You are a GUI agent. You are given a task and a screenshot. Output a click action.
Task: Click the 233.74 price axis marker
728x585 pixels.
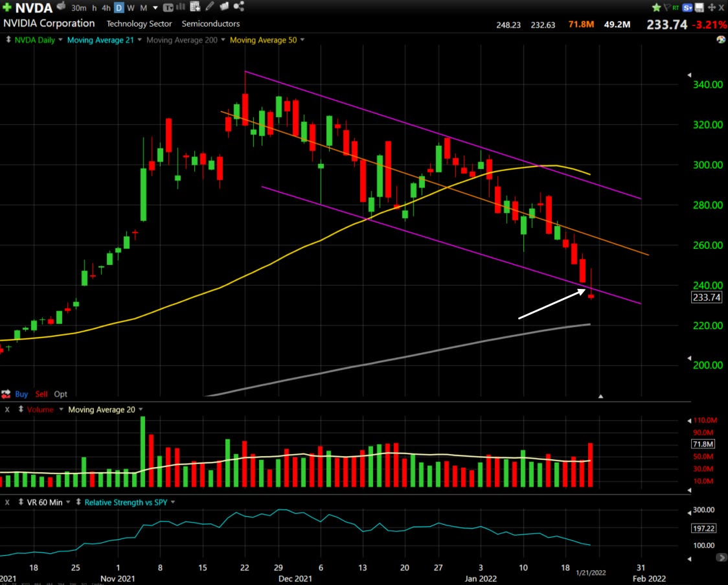[707, 297]
